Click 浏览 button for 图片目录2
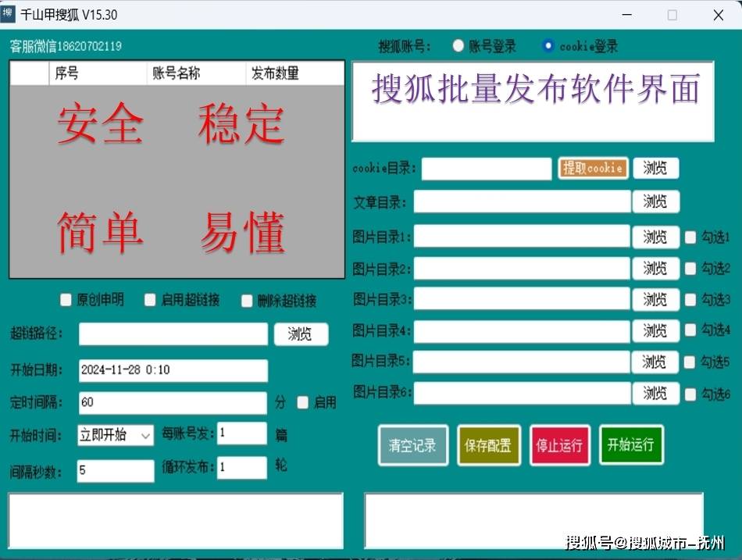The height and width of the screenshot is (560, 742). pos(656,269)
